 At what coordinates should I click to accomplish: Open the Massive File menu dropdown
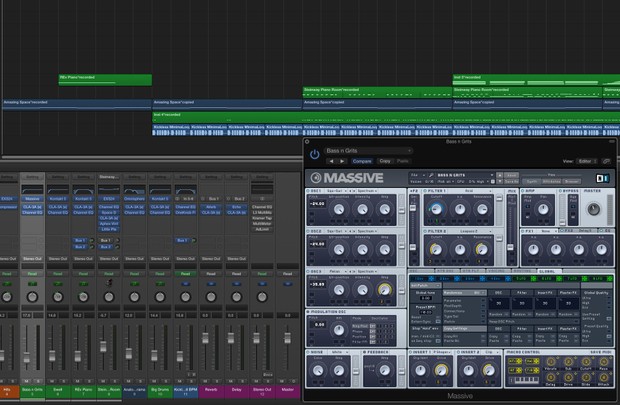click(x=418, y=175)
